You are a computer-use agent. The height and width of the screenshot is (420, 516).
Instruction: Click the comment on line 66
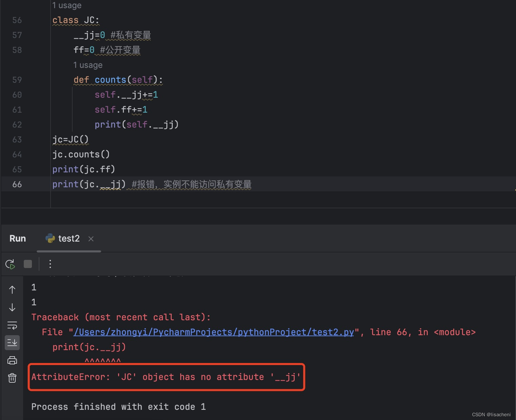point(191,185)
